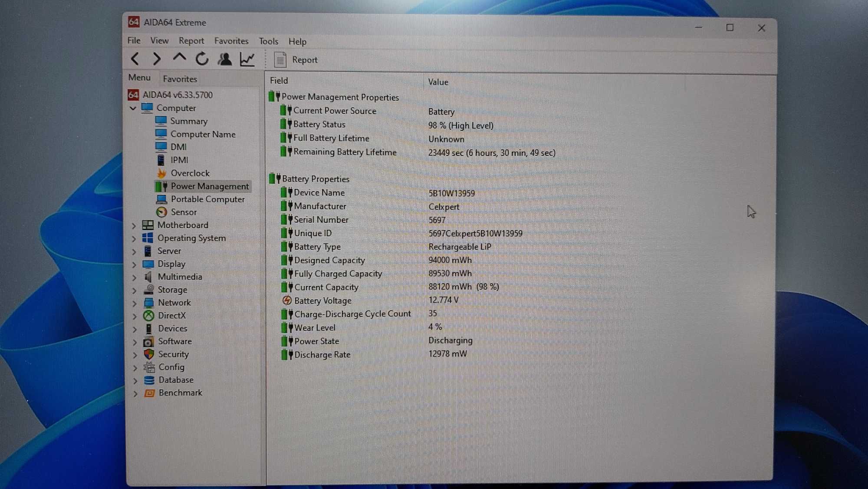The width and height of the screenshot is (868, 489).
Task: Expand the Network tree node
Action: pyautogui.click(x=135, y=303)
